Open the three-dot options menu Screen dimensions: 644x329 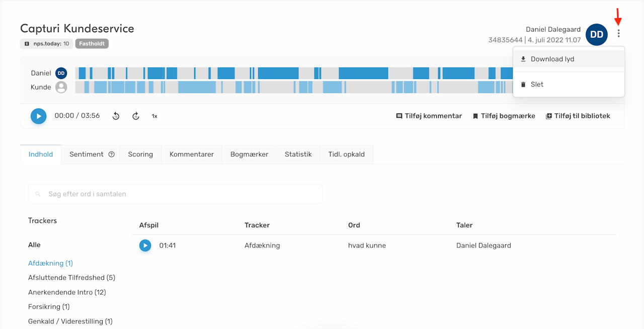[618, 34]
